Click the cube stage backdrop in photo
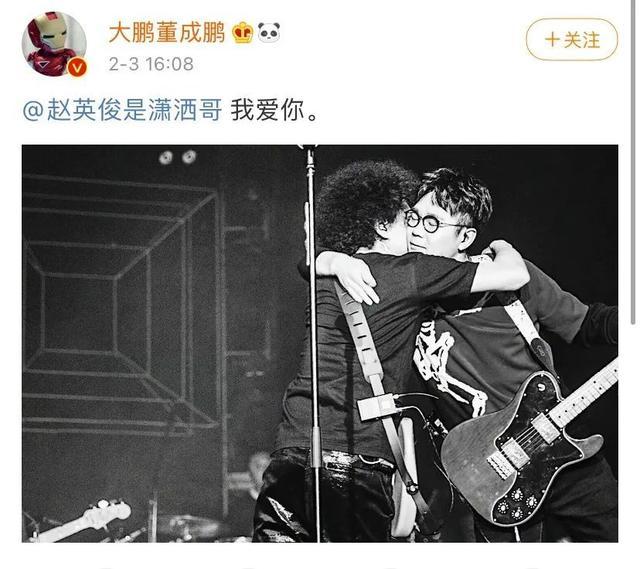 click(122, 302)
